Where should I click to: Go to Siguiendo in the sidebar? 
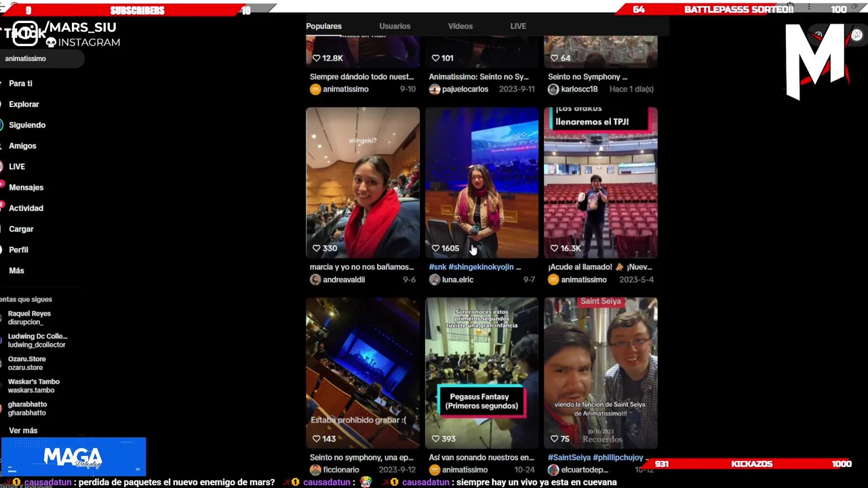click(x=27, y=125)
